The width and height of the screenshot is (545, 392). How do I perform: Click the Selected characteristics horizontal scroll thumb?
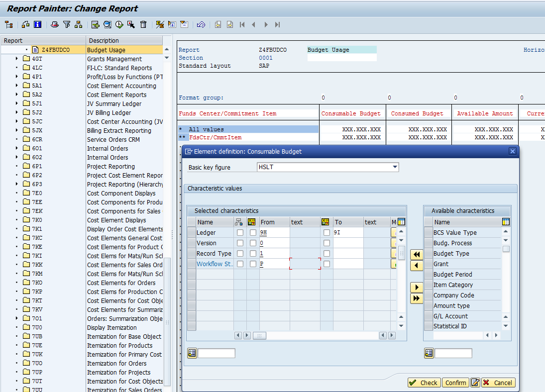259,335
